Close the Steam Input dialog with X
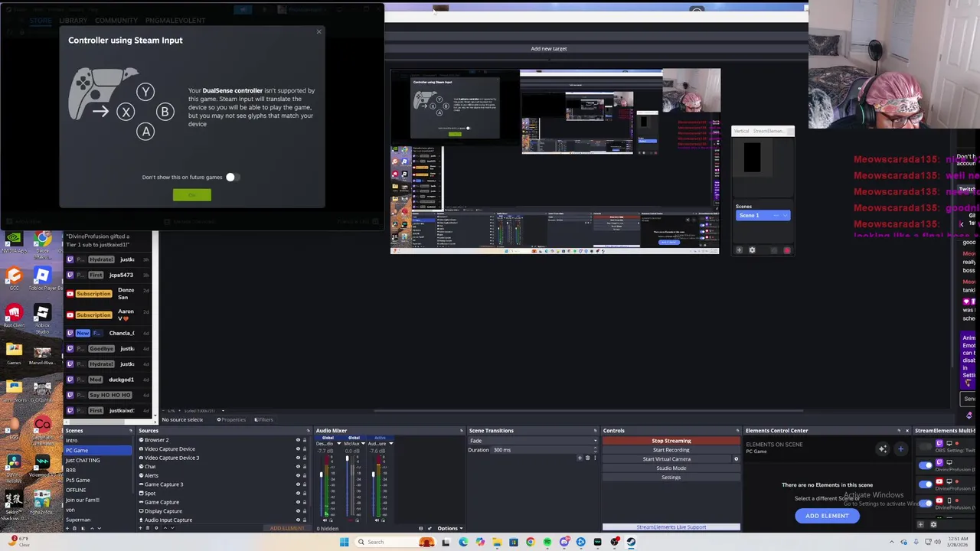Image resolution: width=980 pixels, height=551 pixels. coord(319,31)
